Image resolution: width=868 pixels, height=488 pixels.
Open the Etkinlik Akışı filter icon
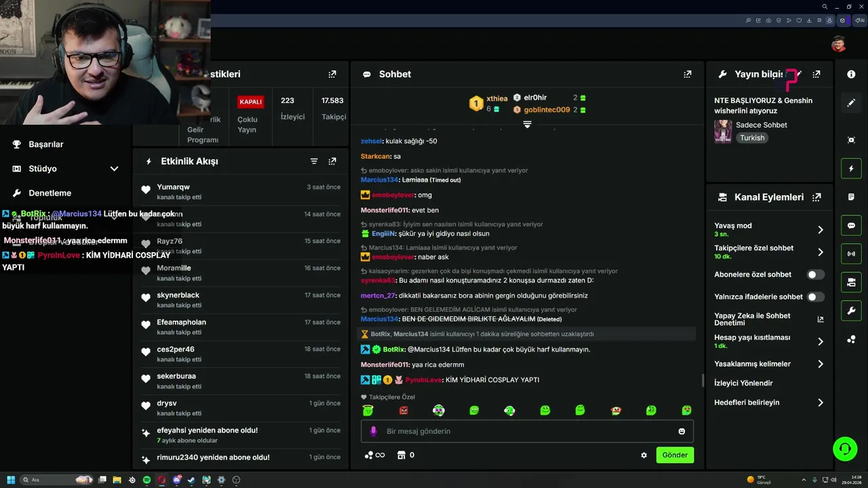click(x=314, y=161)
